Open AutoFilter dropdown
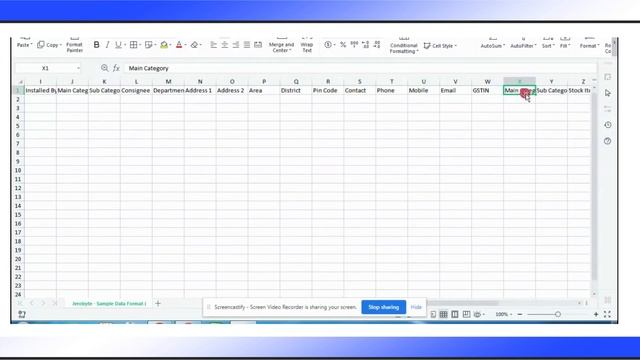The image size is (640, 360). pos(523,45)
